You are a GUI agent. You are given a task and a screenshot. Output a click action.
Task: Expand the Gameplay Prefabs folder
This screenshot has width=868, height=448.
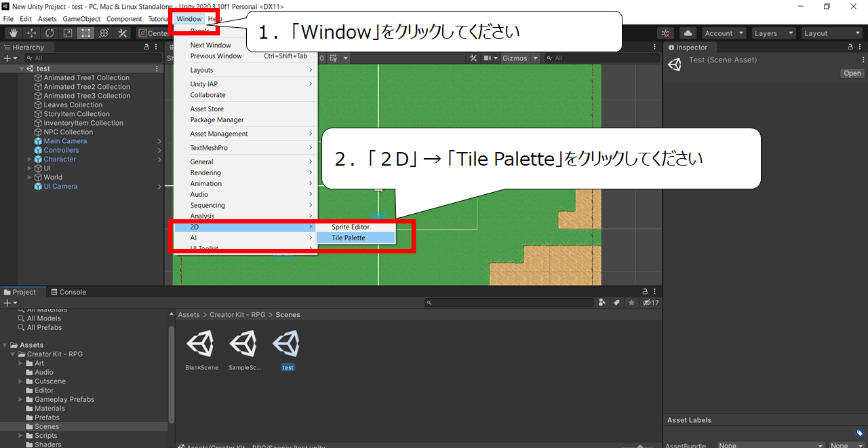pos(20,399)
